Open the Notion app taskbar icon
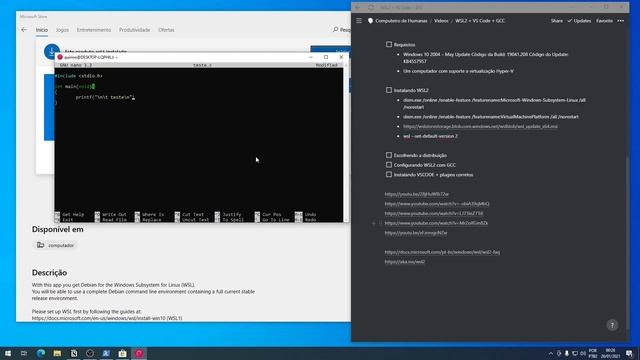The image size is (640, 360). click(x=74, y=353)
